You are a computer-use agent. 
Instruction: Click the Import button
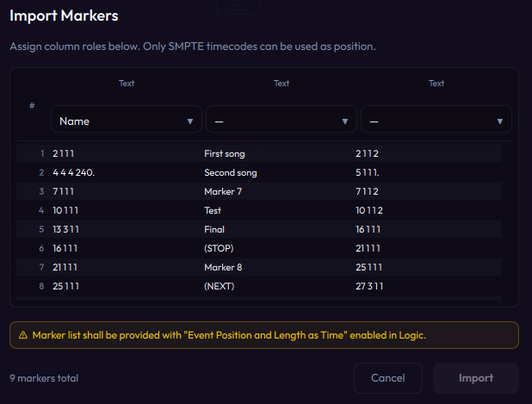tap(476, 378)
